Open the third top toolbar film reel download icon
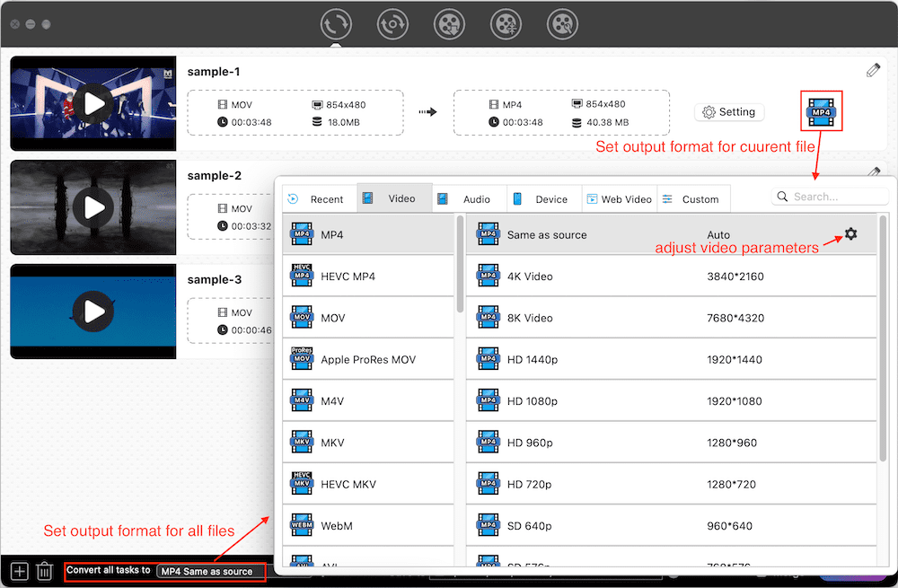This screenshot has height=588, width=898. point(449,24)
